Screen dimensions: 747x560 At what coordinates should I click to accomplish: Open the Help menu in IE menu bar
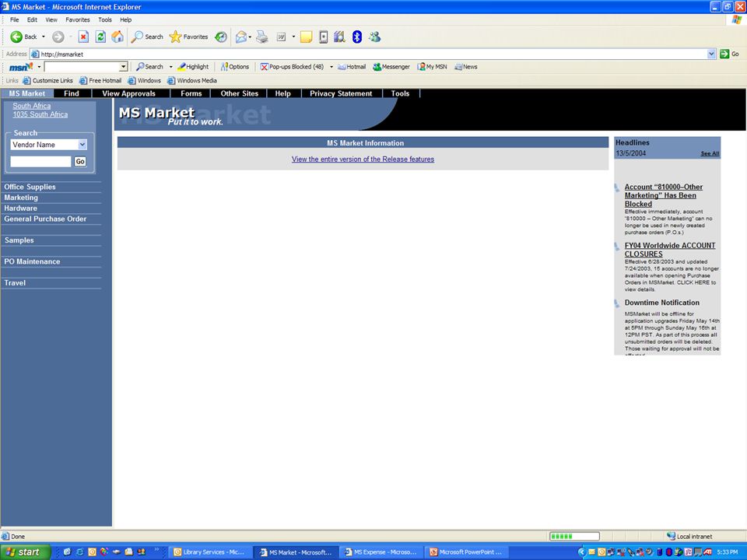126,19
